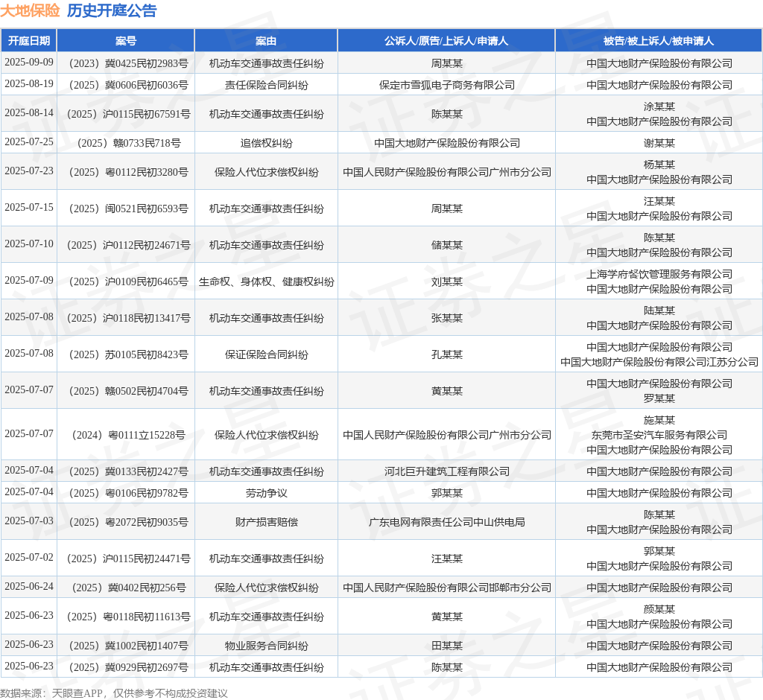763x700 pixels.
Task: Click the date 2025-07-10
Action: pyautogui.click(x=29, y=244)
